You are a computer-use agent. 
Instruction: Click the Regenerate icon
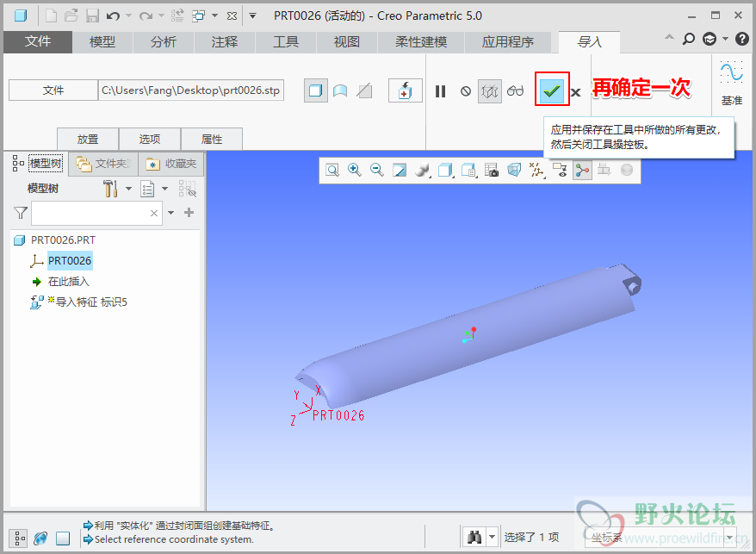tap(177, 16)
